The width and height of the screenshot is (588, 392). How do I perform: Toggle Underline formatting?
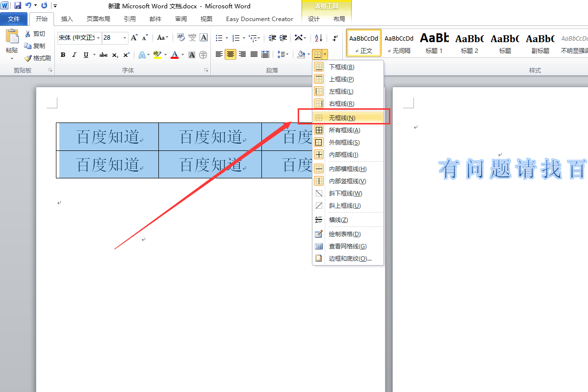(86, 55)
